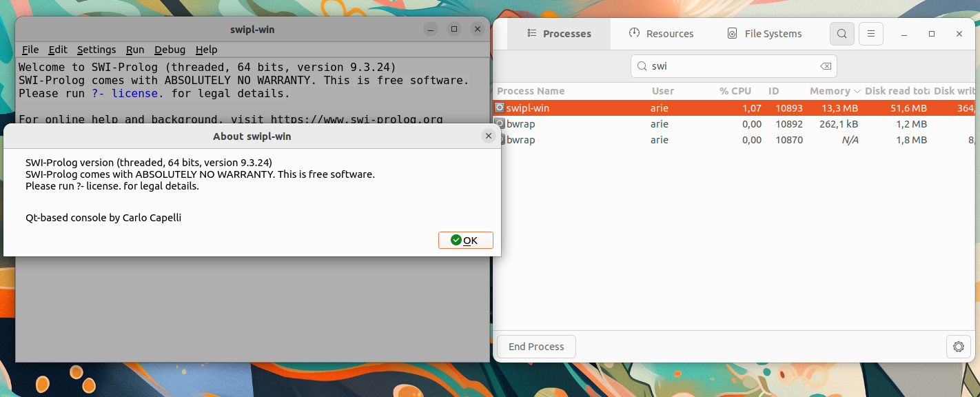Sort by the Memory column dropdown arrow
980x397 pixels.
pos(857,91)
